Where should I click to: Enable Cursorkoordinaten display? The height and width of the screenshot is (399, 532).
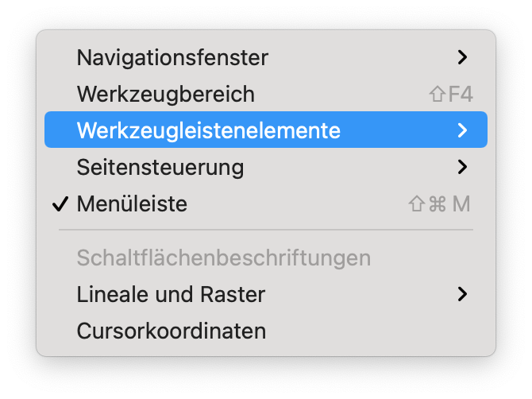(x=172, y=331)
